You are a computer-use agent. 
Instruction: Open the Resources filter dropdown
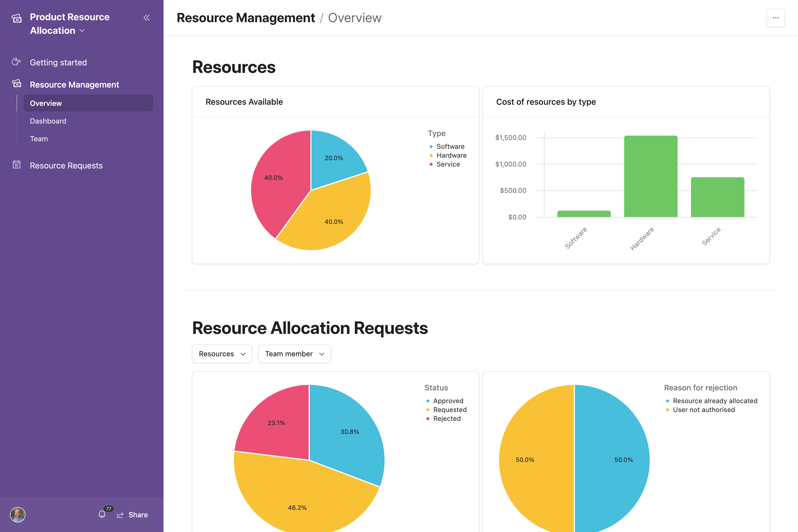pyautogui.click(x=222, y=354)
